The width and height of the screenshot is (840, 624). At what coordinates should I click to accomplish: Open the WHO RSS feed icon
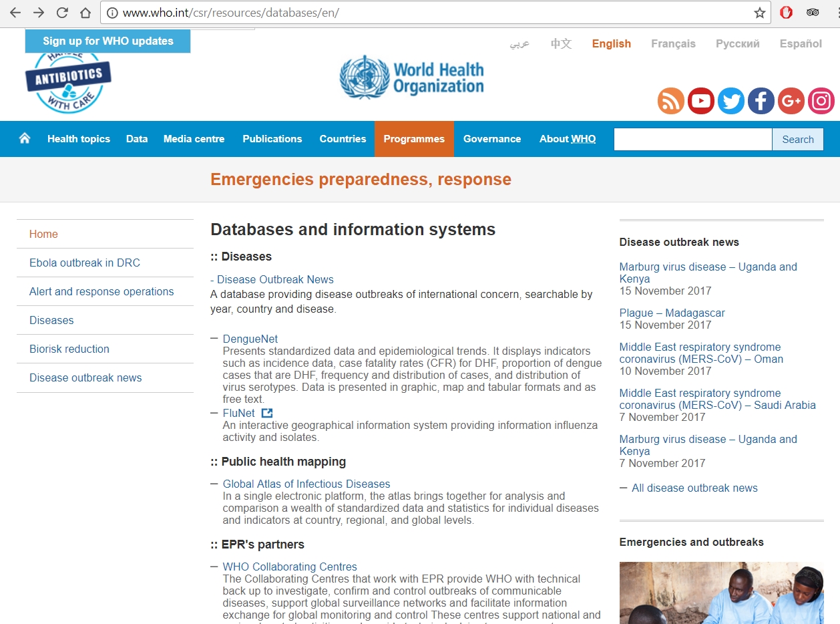pyautogui.click(x=671, y=101)
